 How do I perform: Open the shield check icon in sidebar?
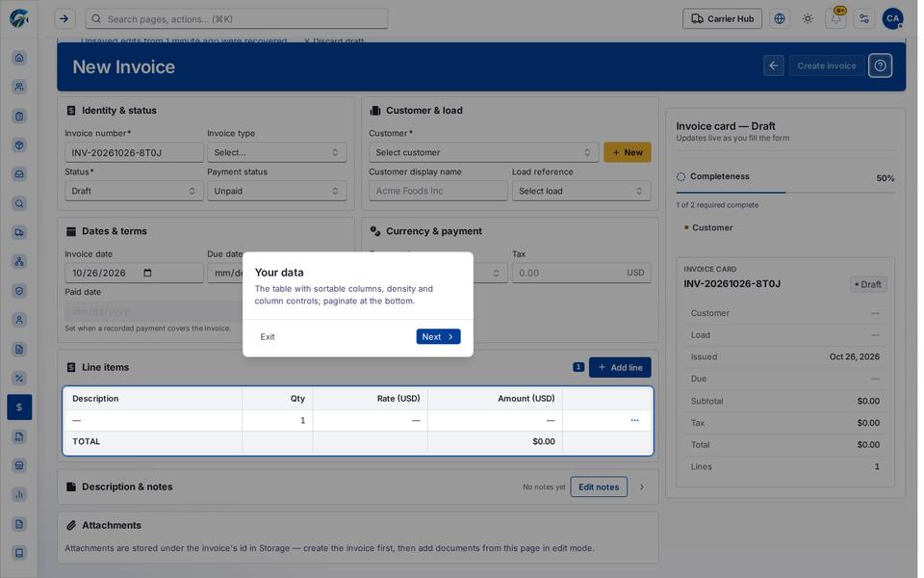19,291
